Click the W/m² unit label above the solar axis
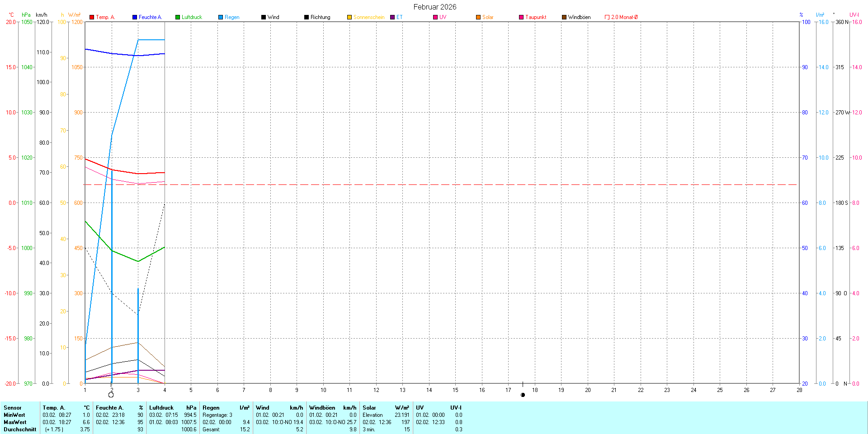 click(75, 15)
